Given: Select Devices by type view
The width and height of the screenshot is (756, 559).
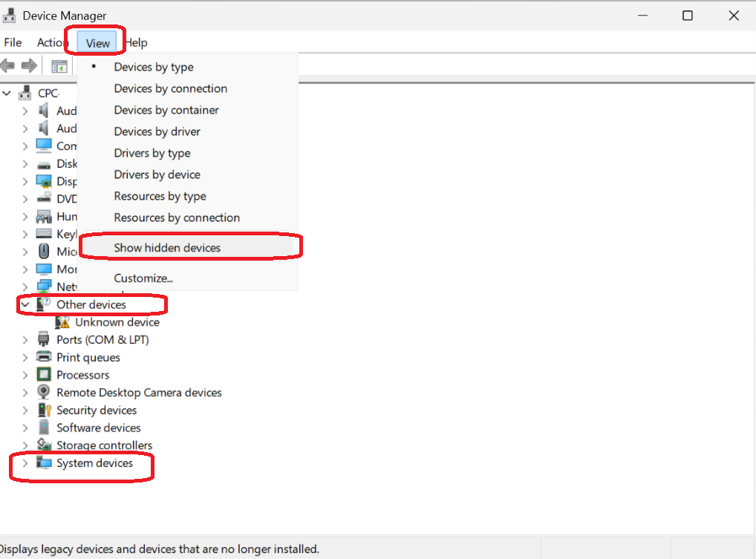Looking at the screenshot, I should (188, 67).
